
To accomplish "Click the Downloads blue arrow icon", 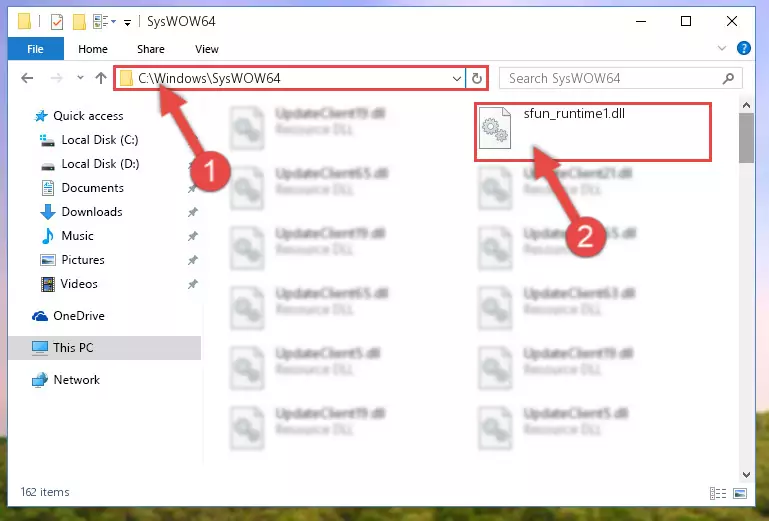I will [48, 212].
